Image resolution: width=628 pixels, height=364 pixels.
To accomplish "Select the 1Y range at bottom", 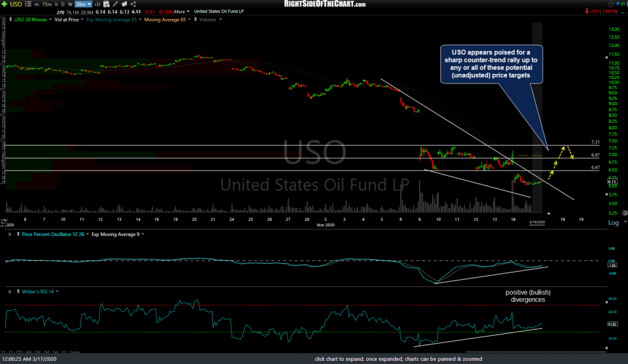I will click(x=10, y=352).
